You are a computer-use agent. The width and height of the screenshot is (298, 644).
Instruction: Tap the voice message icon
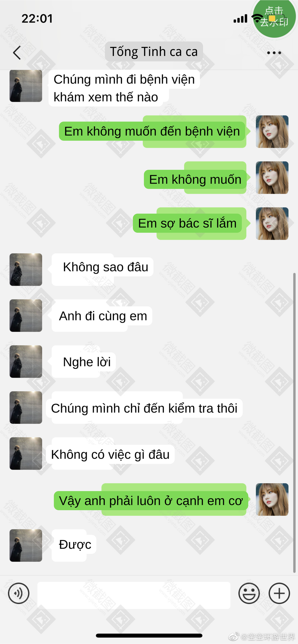(x=19, y=593)
